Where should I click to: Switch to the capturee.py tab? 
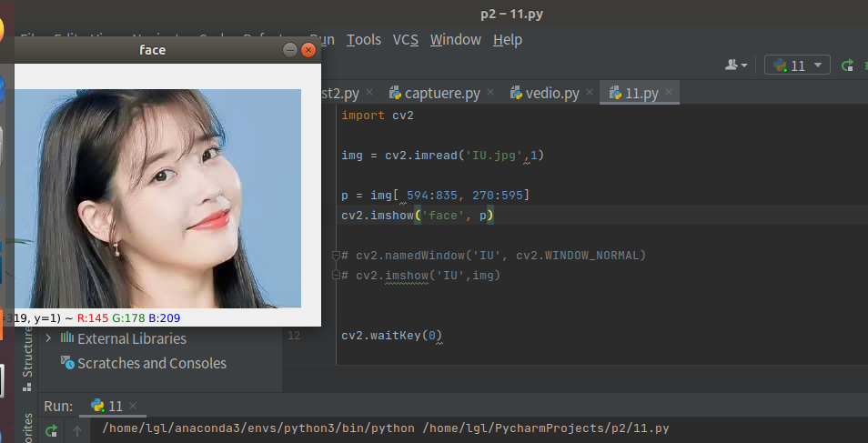442,93
